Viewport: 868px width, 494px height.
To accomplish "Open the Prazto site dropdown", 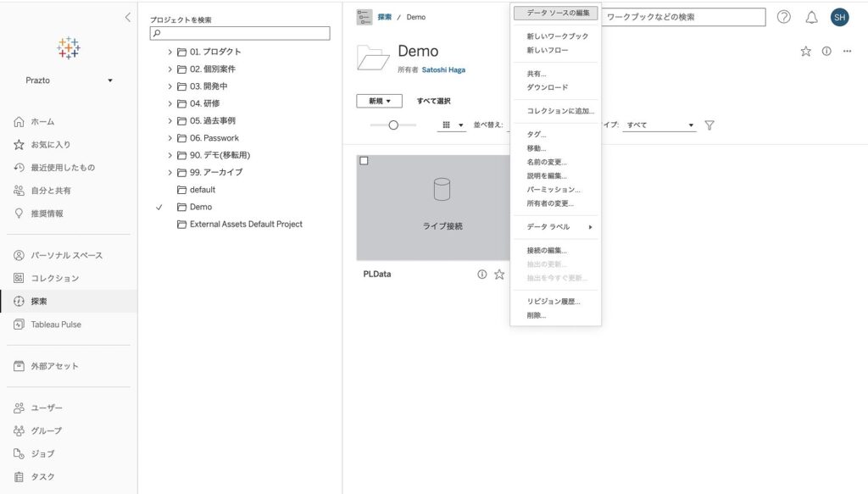I will click(69, 80).
